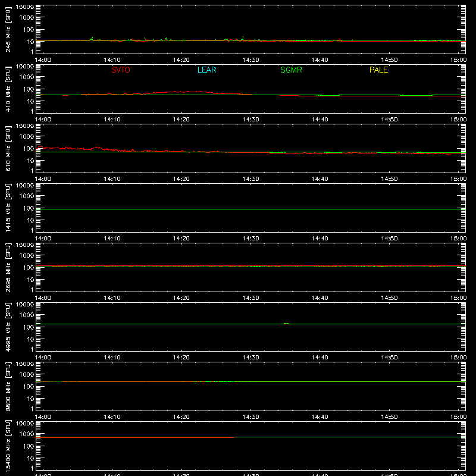Click the 1000 y-axis label on 410 MHz panel

click(27, 77)
